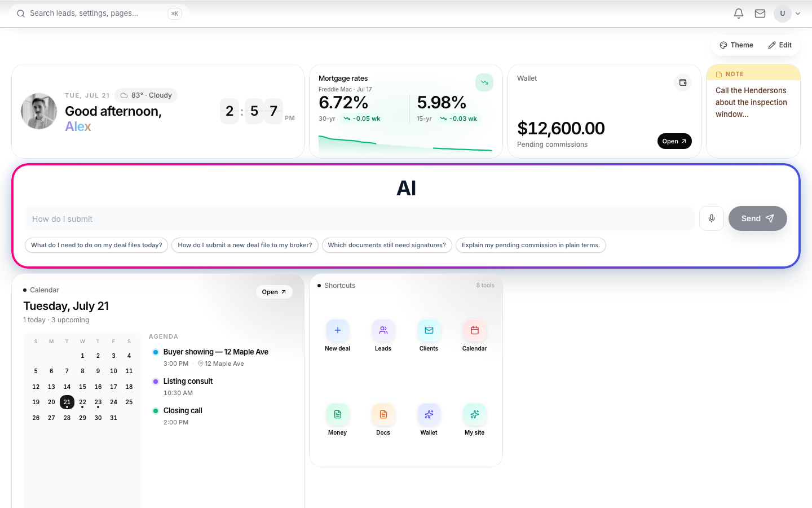Select July 1 in the calendar
812x508 pixels.
[x=82, y=356]
